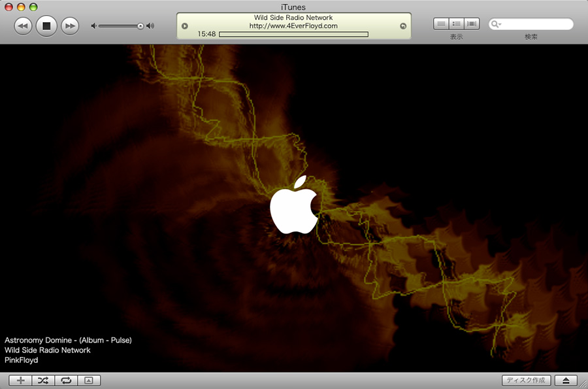Click the volume slider knob
The width and height of the screenshot is (588, 389).
140,26
